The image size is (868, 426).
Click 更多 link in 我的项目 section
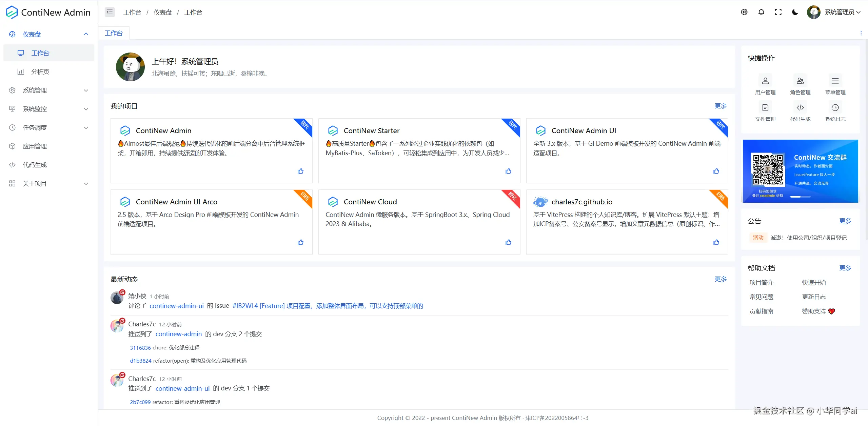(721, 106)
